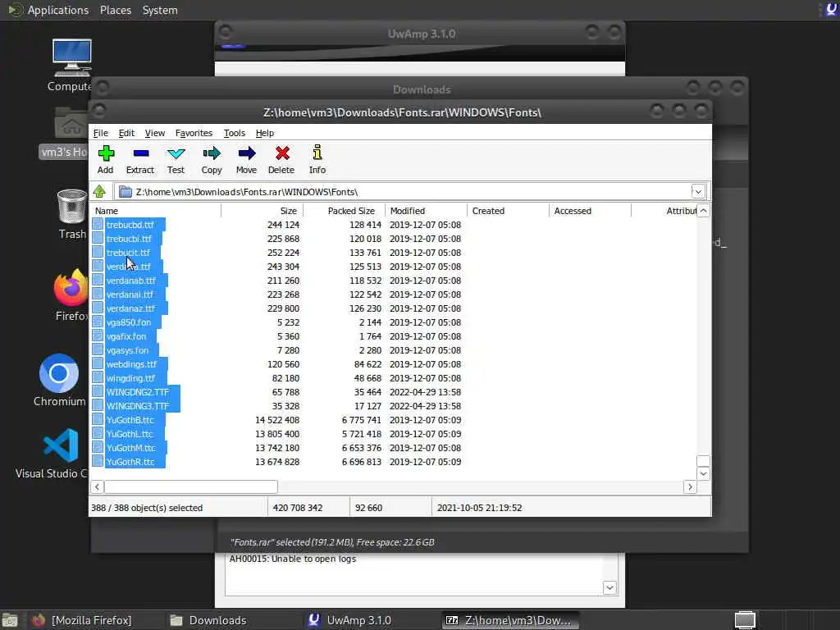Sort by the Accessed column header
Image resolution: width=840 pixels, height=630 pixels.
click(x=590, y=211)
